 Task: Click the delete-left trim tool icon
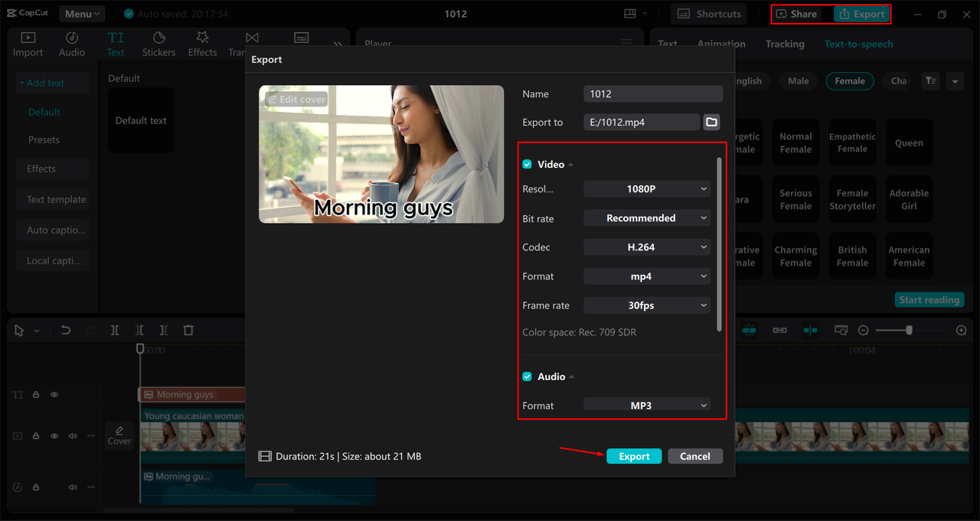[139, 330]
